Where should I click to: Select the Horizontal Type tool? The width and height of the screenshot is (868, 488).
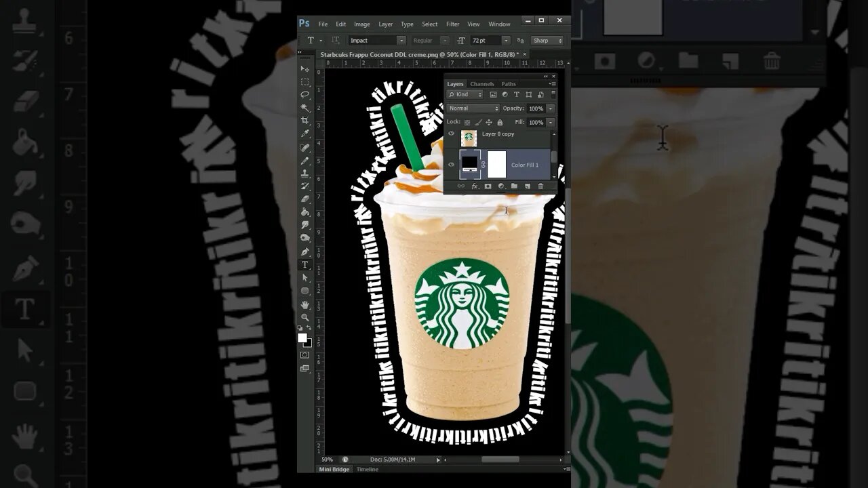[x=305, y=264]
